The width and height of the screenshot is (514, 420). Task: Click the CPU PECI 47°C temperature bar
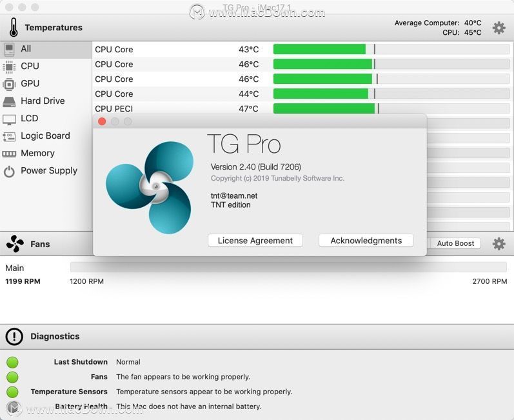click(x=391, y=108)
